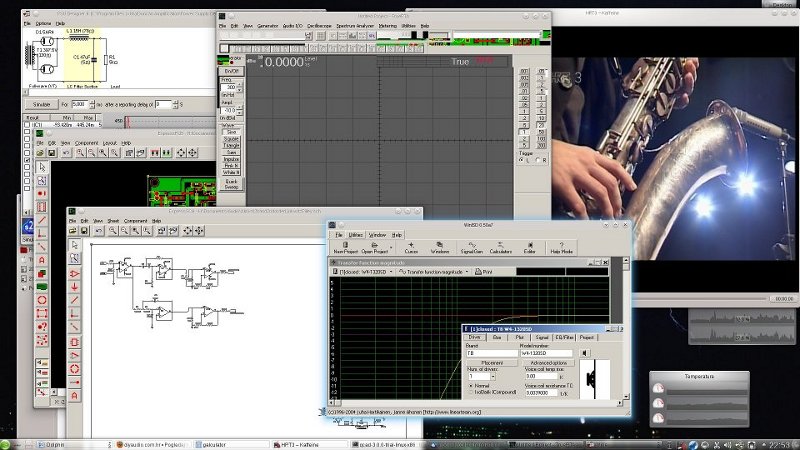
Task: Click the Print icon in transfer function window
Action: 484,271
